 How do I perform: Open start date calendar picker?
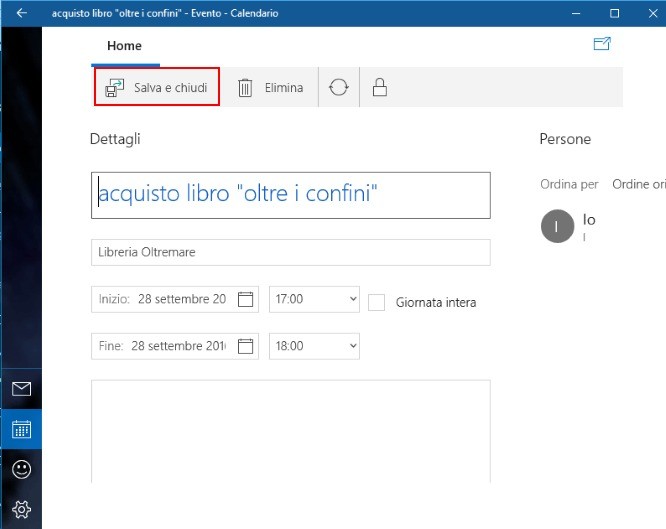pos(247,299)
